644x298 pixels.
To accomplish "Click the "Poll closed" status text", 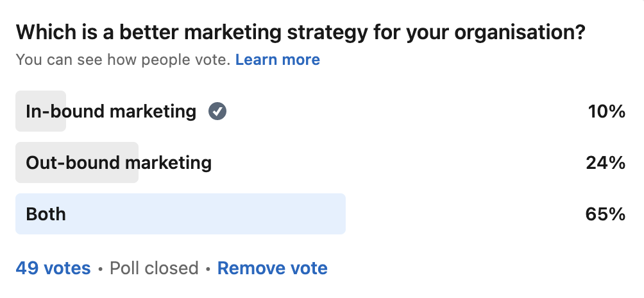I will pos(154,268).
